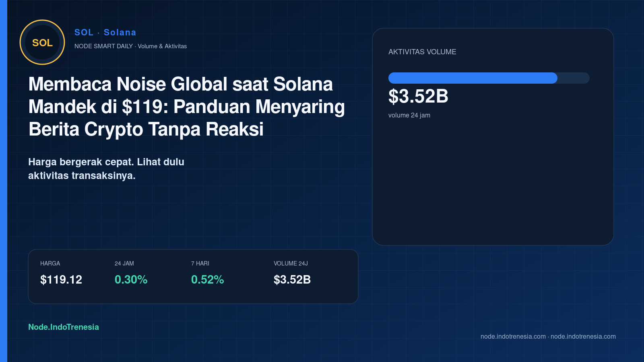The width and height of the screenshot is (644, 362).
Task: Click the 'HARGA' label in stats card
Action: click(x=50, y=263)
